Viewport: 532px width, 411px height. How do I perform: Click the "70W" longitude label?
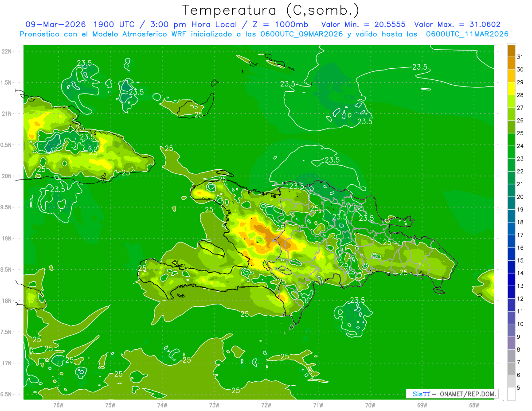[x=370, y=404]
